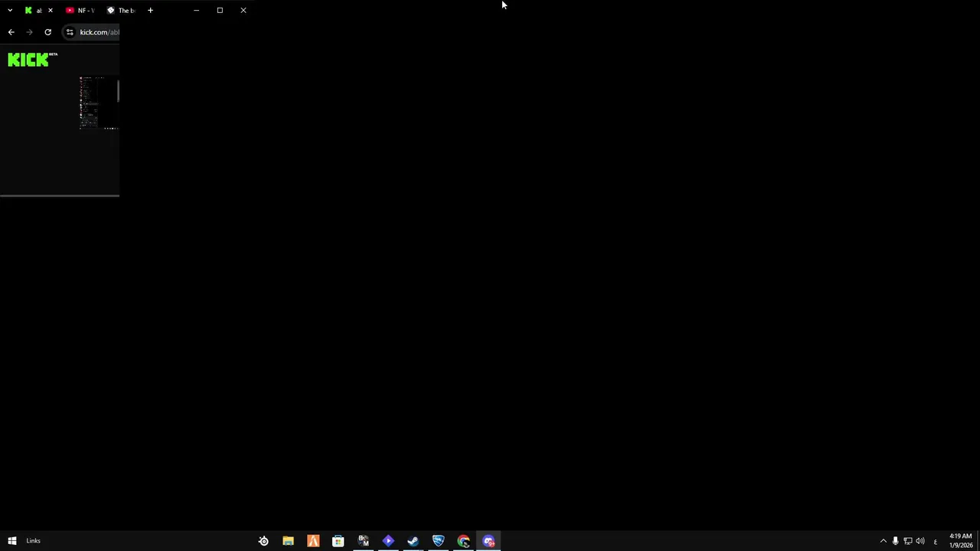980x551 pixels.
Task: Switch to the Kick browser tab
Action: click(x=34, y=10)
